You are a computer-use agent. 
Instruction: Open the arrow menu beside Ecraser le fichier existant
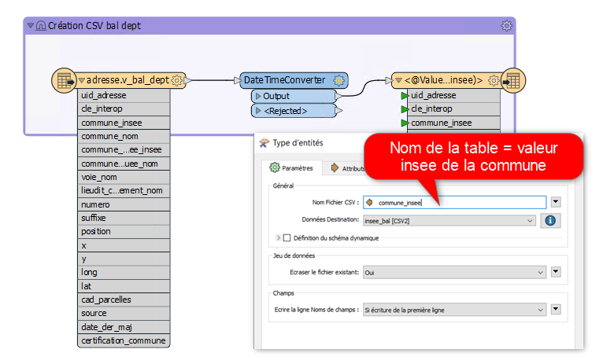(556, 272)
